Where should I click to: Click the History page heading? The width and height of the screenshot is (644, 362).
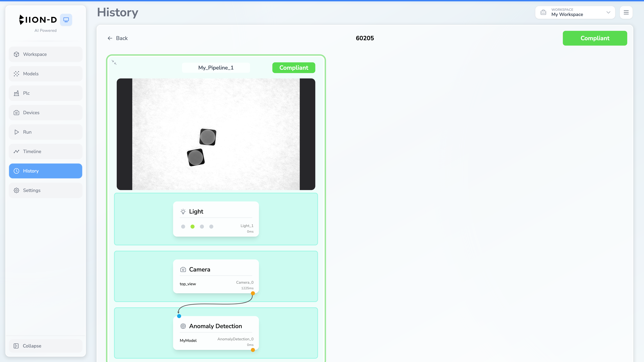click(x=118, y=12)
